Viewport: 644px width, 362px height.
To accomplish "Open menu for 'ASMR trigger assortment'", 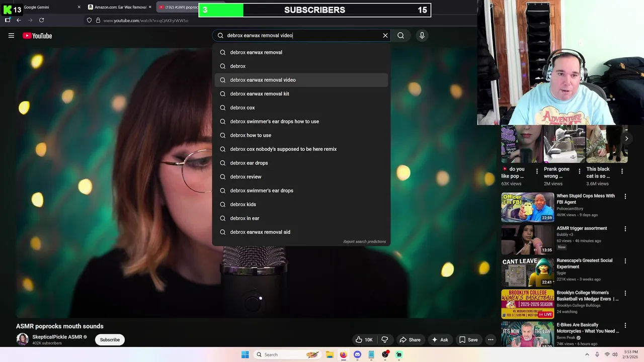I will point(625,229).
